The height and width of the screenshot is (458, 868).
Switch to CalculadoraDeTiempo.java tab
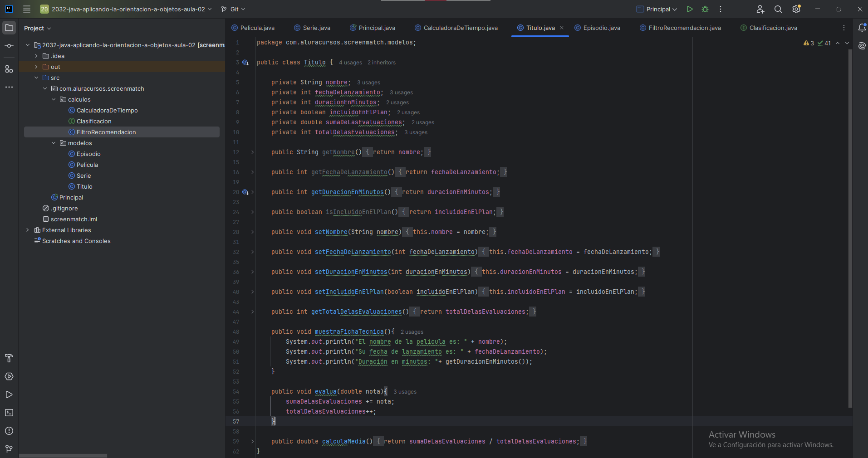(x=456, y=28)
